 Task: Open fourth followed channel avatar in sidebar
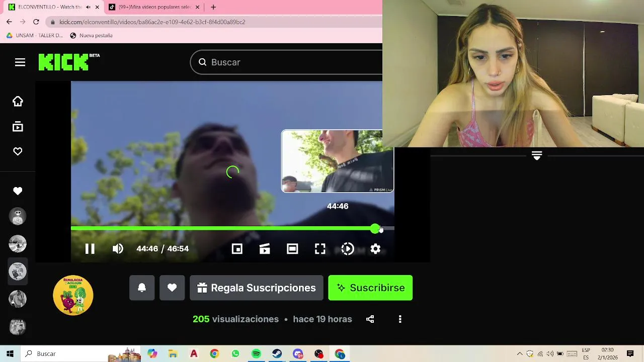pos(18,299)
